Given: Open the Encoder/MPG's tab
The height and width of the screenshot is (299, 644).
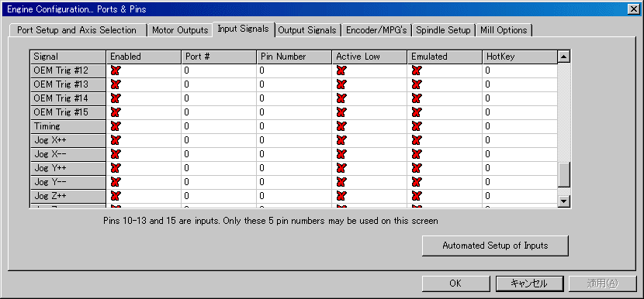Looking at the screenshot, I should coord(376,30).
